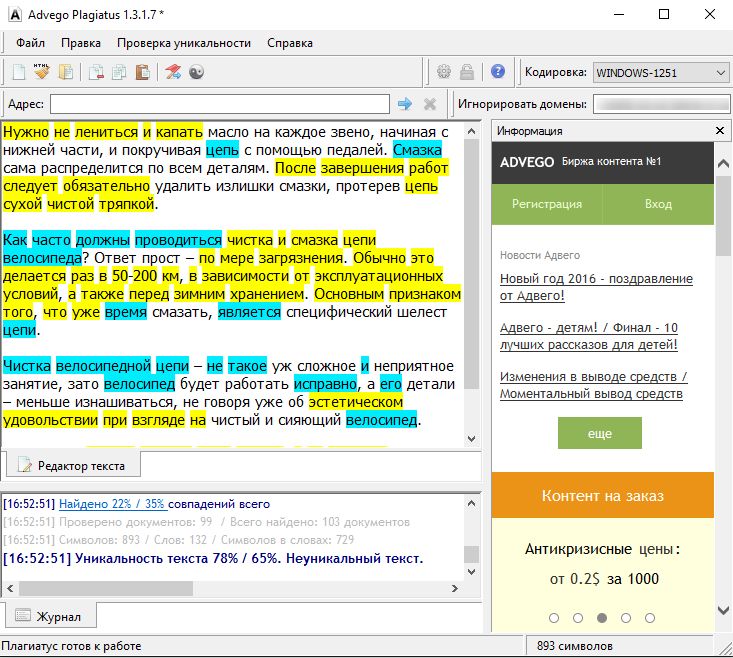Run the uniqueness check icon
The height and width of the screenshot is (658, 733).
pyautogui.click(x=173, y=72)
